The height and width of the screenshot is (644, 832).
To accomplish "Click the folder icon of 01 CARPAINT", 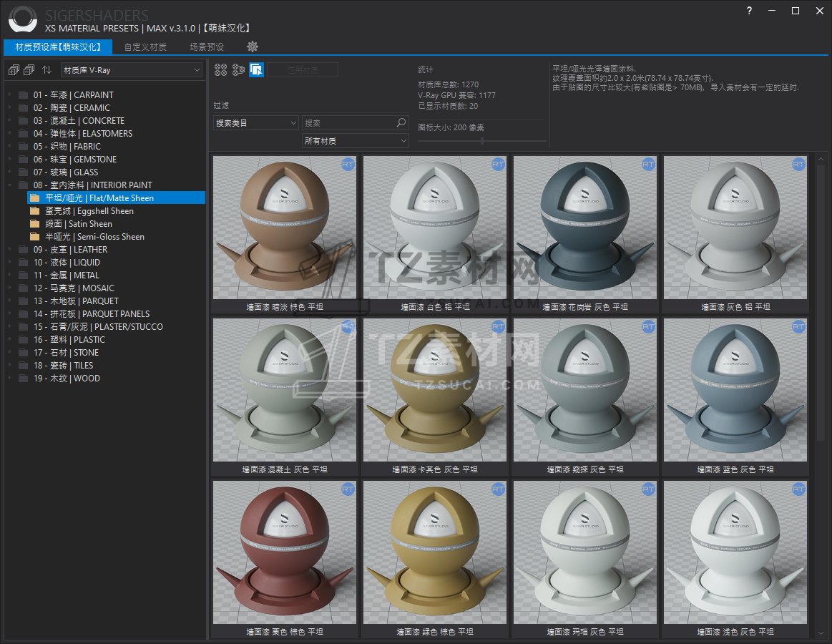I will click(x=24, y=95).
